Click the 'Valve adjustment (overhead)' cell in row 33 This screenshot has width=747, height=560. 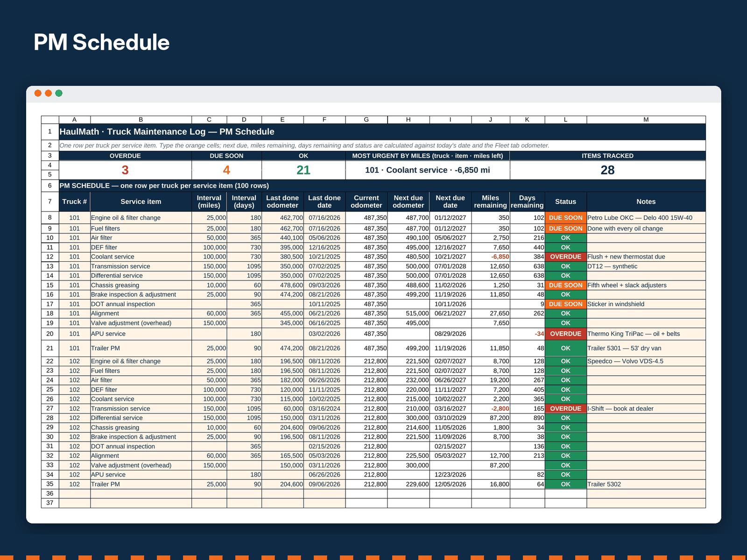click(x=141, y=465)
